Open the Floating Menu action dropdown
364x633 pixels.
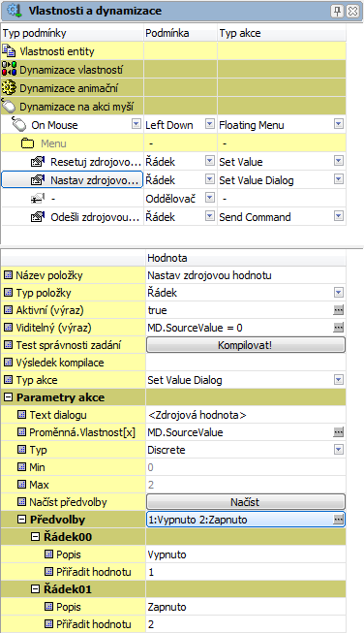(339, 124)
